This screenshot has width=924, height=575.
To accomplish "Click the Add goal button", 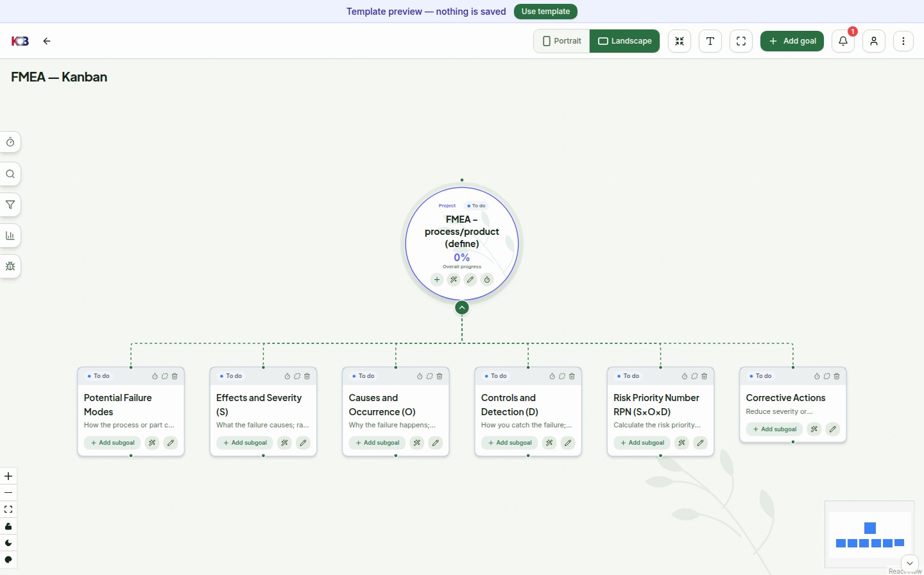I will coord(792,41).
